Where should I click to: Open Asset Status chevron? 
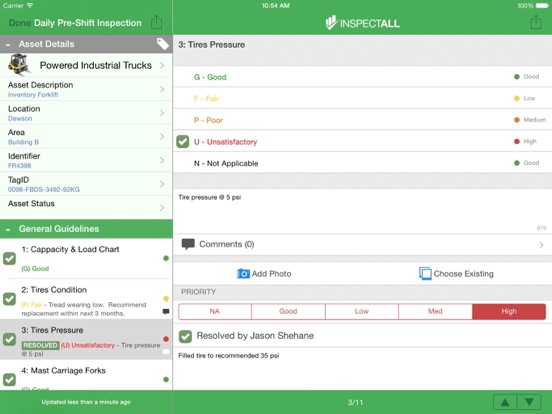pos(162,207)
